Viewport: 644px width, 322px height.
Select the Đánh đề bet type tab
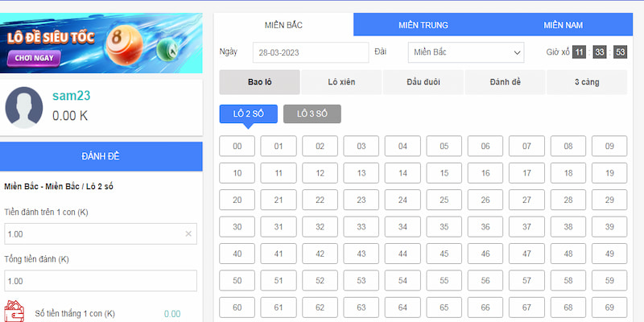click(x=505, y=82)
